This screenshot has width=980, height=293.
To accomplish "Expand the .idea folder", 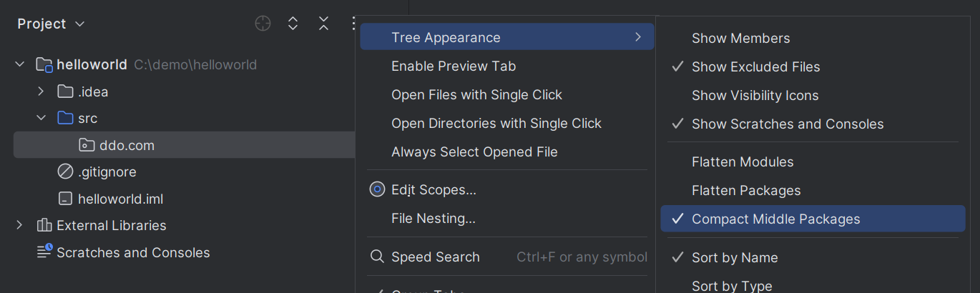I will (41, 91).
